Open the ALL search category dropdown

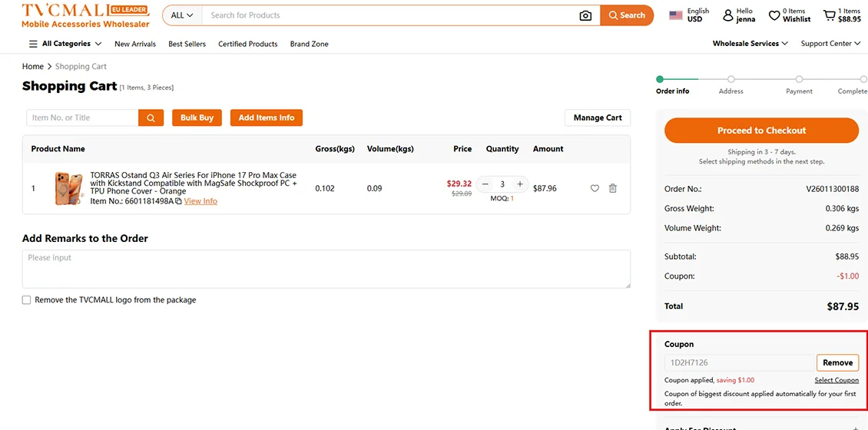point(182,15)
